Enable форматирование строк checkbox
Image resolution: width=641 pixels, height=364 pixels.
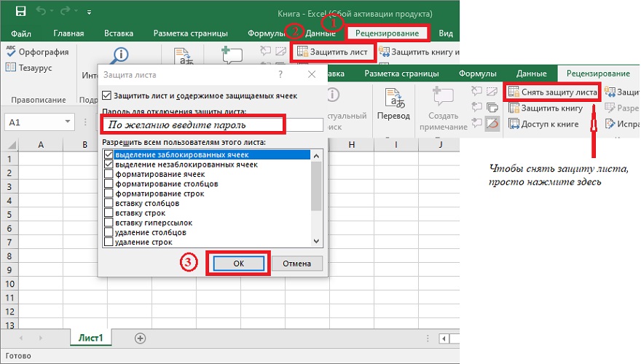(x=109, y=193)
